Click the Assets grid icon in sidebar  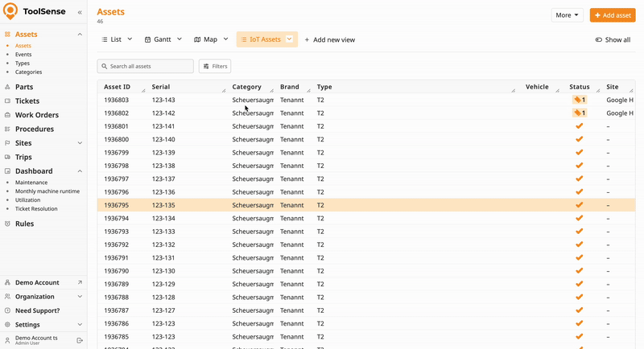click(x=7, y=35)
